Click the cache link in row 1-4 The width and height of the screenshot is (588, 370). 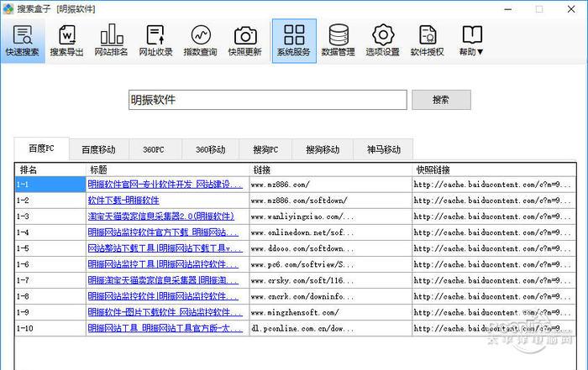(492, 232)
